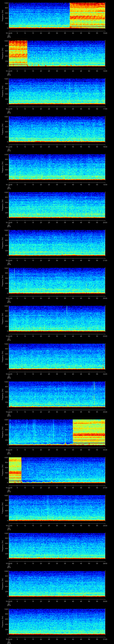Open the spectrogram panel starting at 16:14:00
This screenshot has width=114, height=644.
click(x=57, y=16)
